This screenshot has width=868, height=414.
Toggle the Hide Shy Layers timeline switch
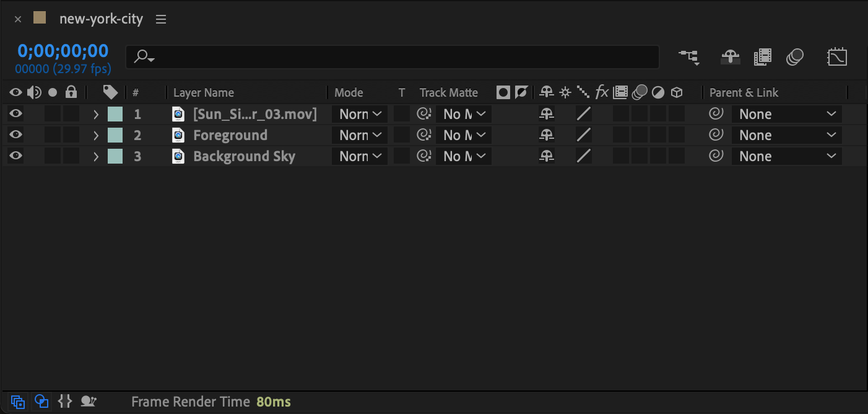(731, 57)
